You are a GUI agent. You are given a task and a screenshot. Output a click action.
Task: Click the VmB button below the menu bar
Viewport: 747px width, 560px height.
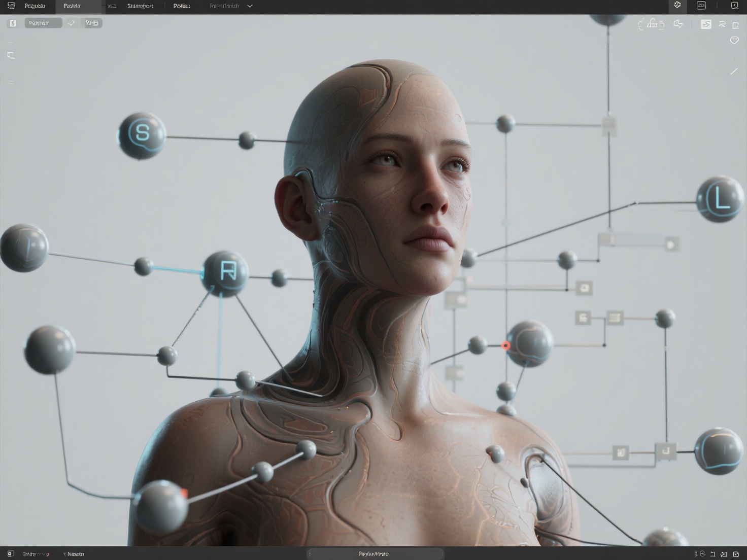coord(92,22)
